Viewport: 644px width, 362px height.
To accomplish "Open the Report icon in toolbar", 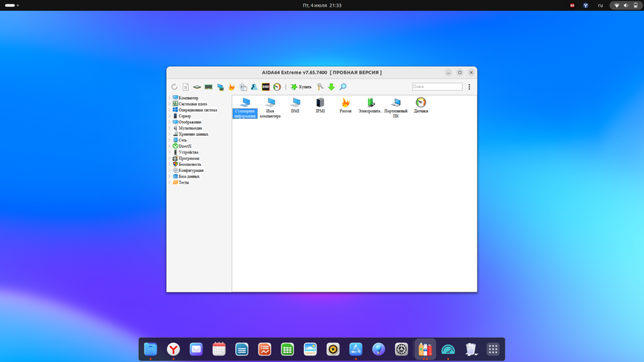I will point(186,87).
